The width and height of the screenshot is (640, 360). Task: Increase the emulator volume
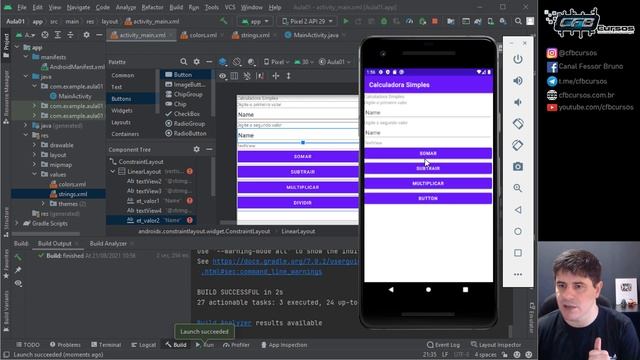[518, 81]
